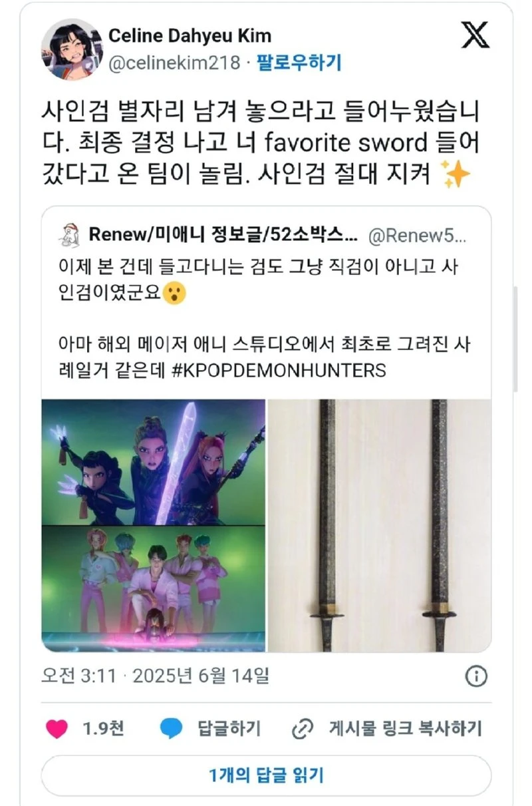The height and width of the screenshot is (806, 532).
Task: Open the X logo icon
Action: 475,35
